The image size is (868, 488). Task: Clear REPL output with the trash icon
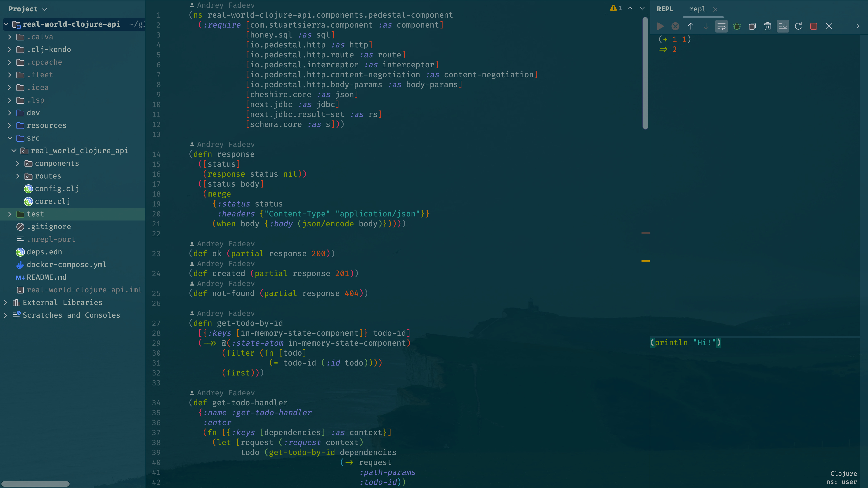[x=768, y=26]
